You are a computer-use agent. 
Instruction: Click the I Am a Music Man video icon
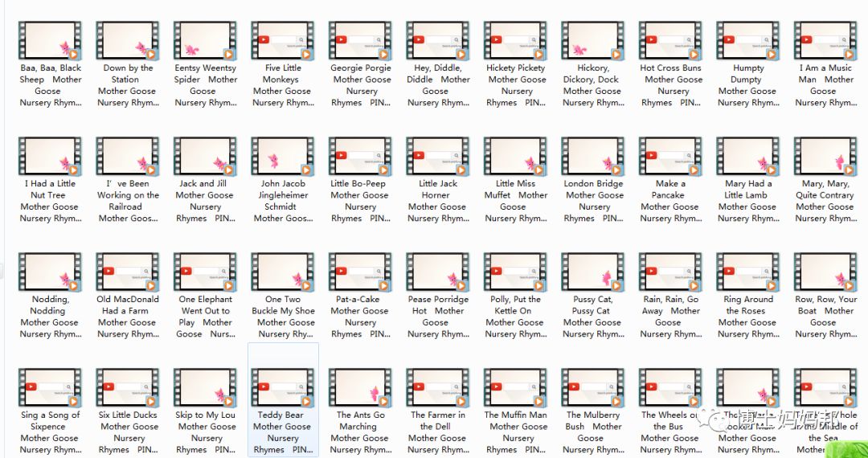(825, 40)
